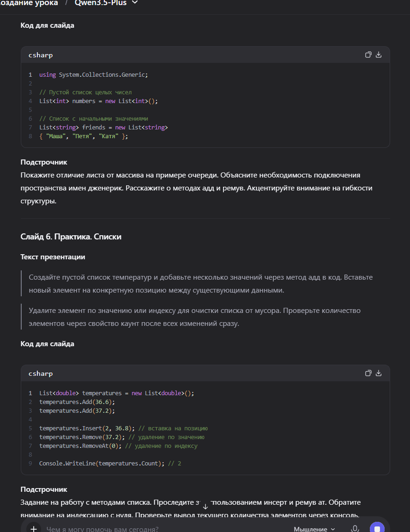Click the 'Слайд 6. Практика. Списки' heading

pos(71,237)
